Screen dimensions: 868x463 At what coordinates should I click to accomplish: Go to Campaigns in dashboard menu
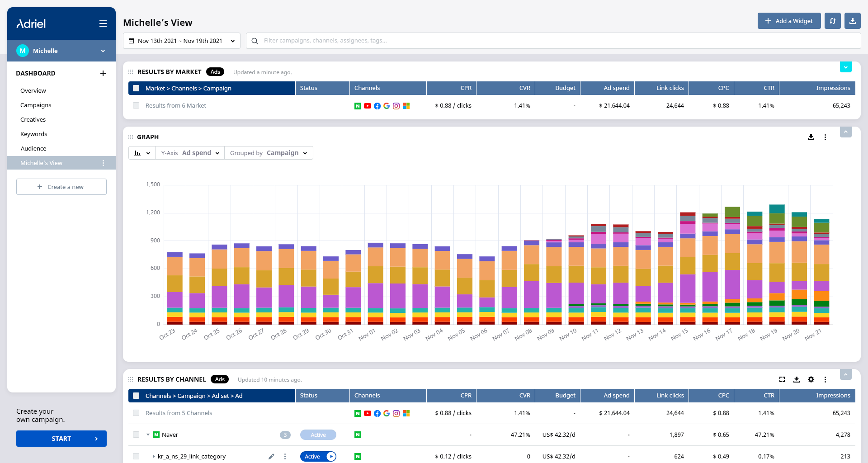(36, 105)
